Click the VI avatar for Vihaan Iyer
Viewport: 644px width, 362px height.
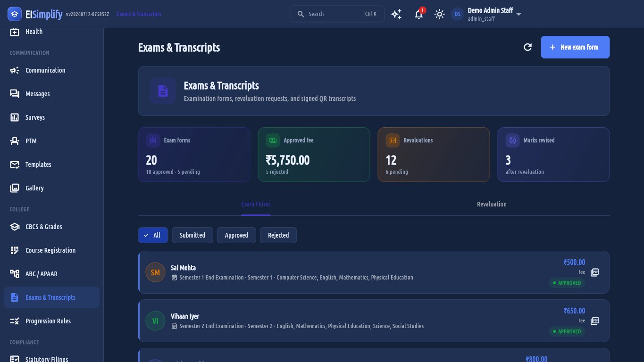[156, 321]
